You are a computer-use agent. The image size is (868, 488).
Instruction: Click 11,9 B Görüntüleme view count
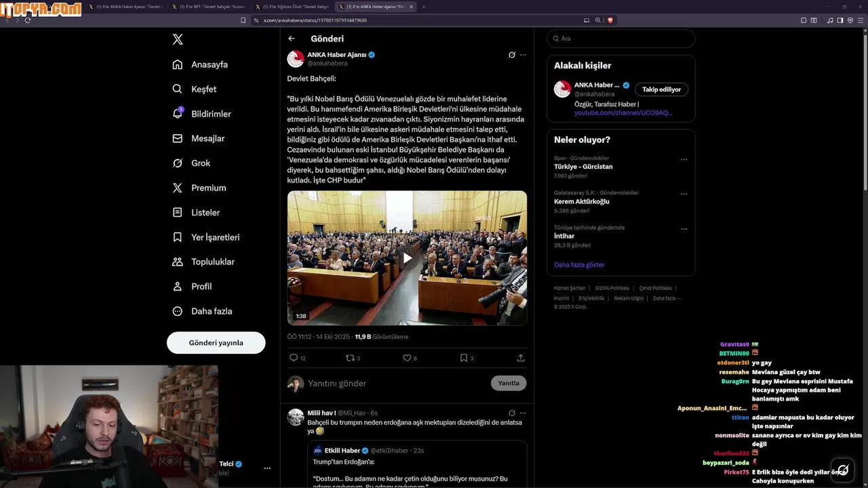point(381,337)
